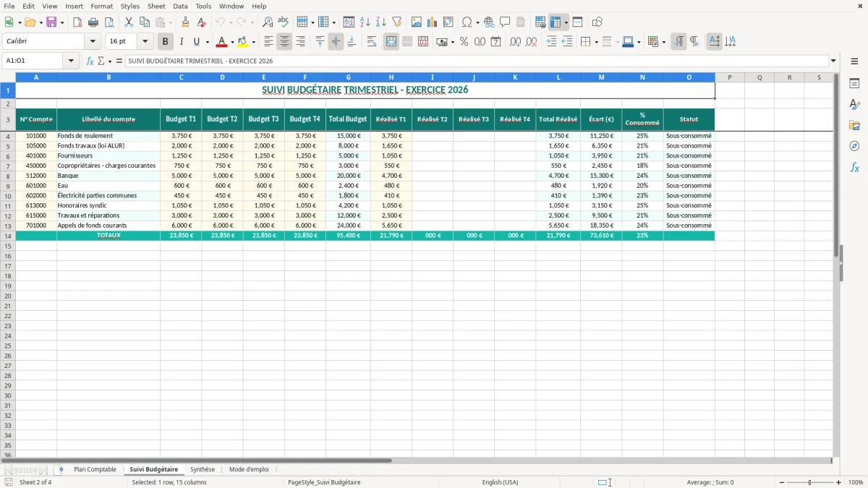
Task: Toggle Bold formatting
Action: coord(166,42)
